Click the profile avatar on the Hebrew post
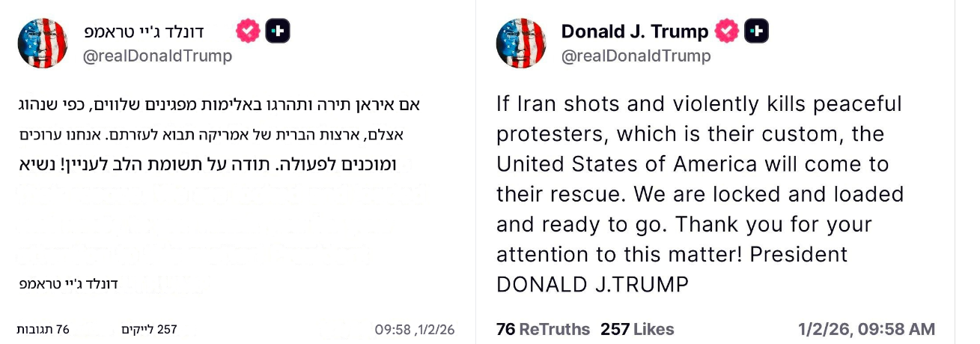The image size is (980, 344). 43,43
